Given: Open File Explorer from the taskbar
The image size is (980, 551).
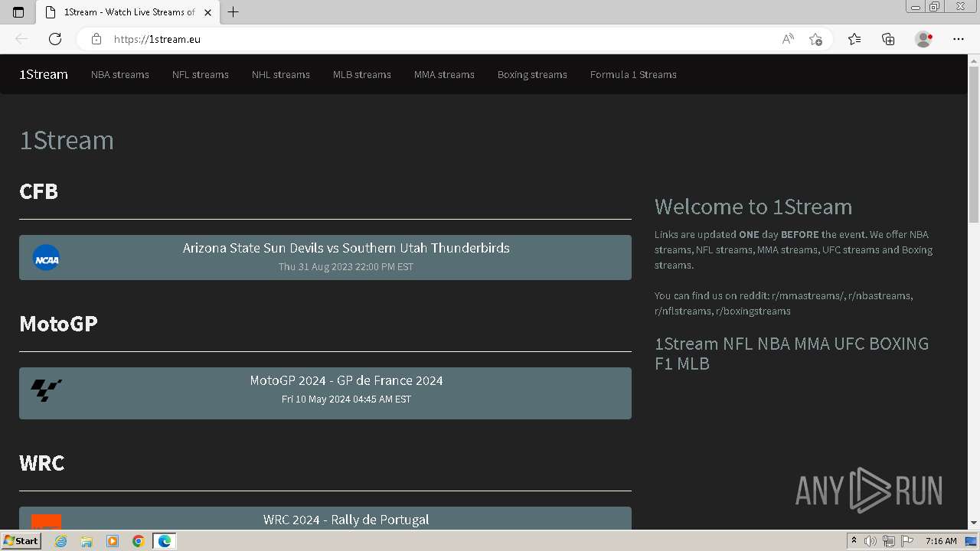Looking at the screenshot, I should point(87,541).
